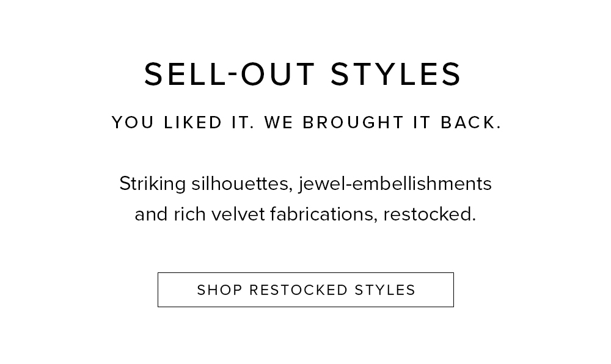Image resolution: width=611 pixels, height=364 pixels.
Task: Click the 'You liked it' subheading text
Action: pos(306,122)
